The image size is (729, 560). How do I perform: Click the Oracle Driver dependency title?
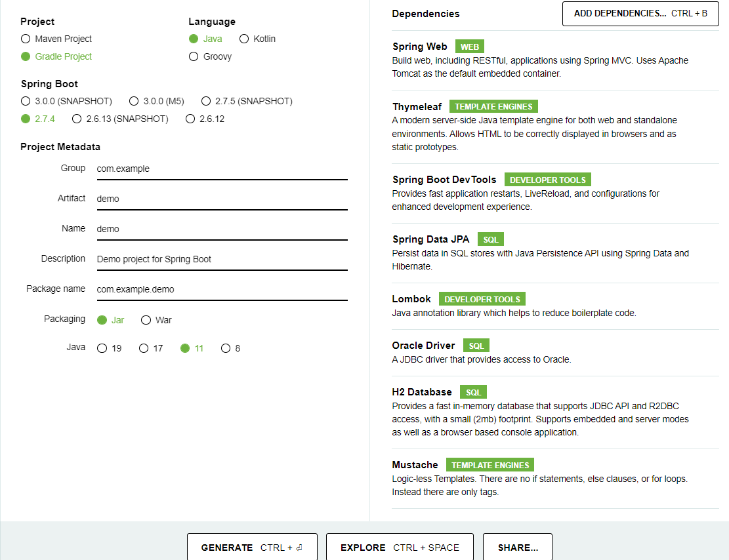pyautogui.click(x=423, y=346)
